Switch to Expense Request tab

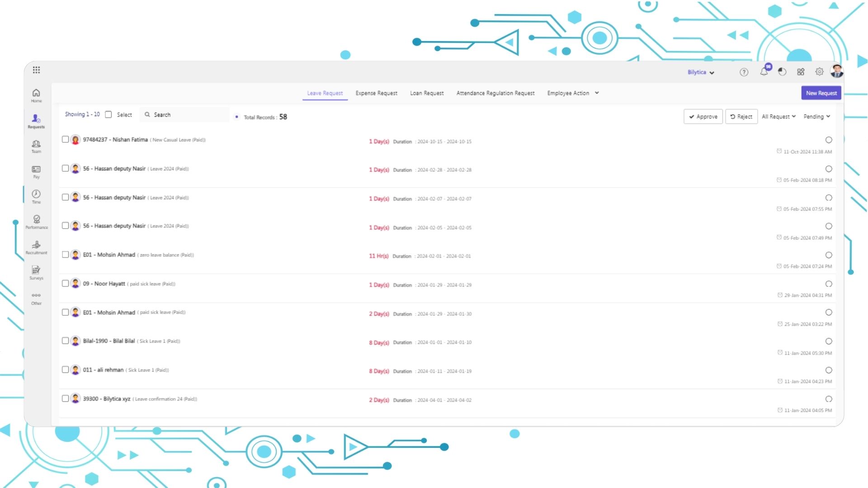pyautogui.click(x=376, y=93)
